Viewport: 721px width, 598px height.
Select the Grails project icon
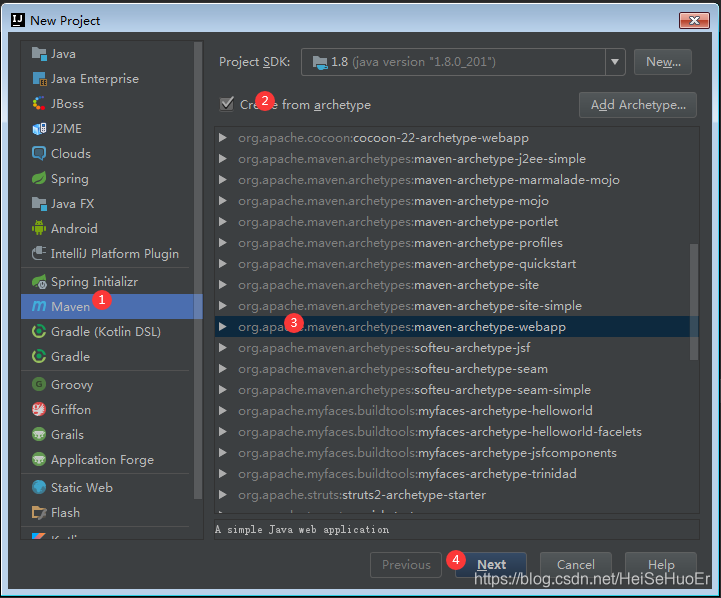(x=39, y=434)
